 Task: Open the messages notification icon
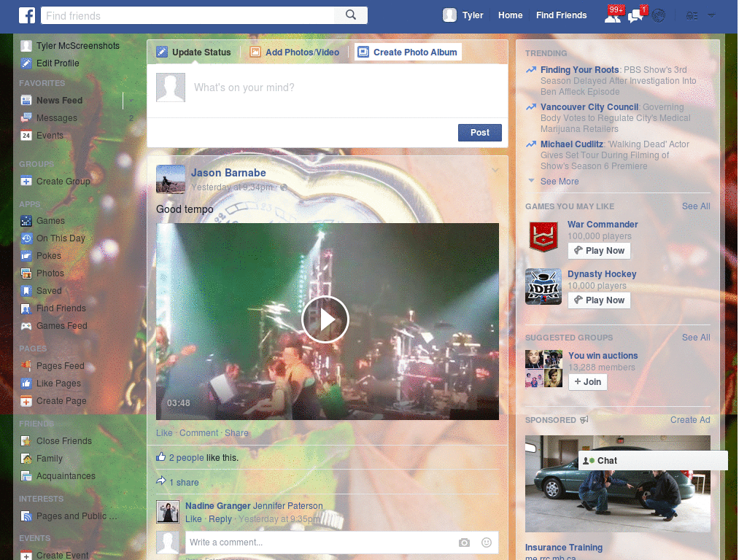click(x=637, y=15)
